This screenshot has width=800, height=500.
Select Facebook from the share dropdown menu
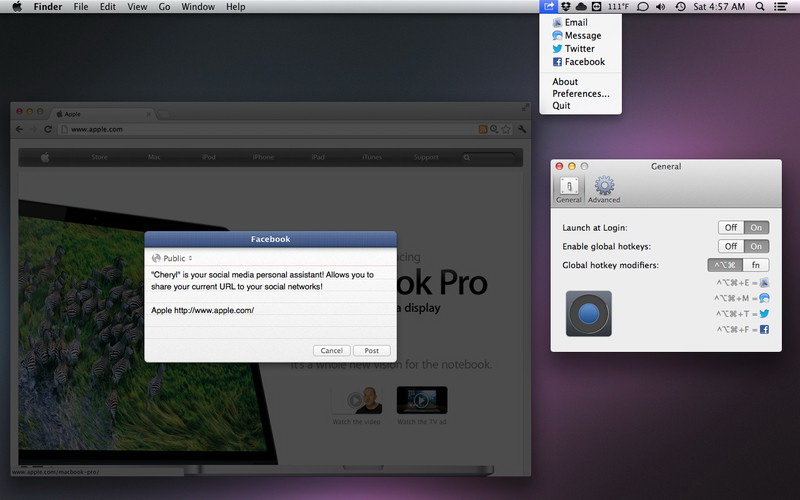584,62
